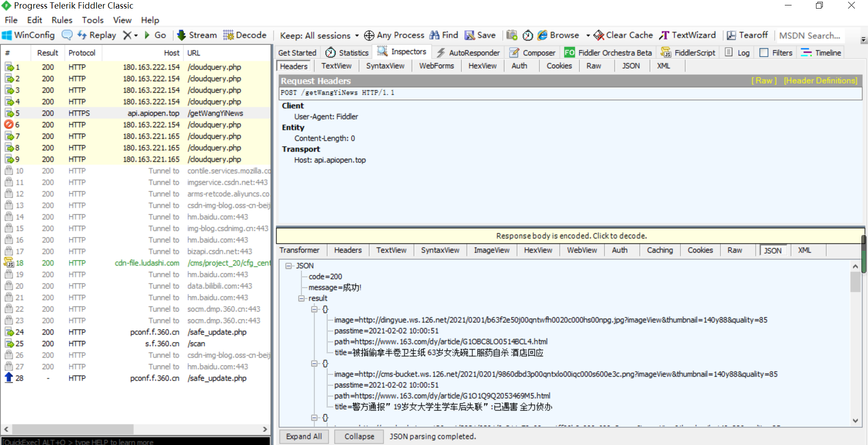Click the upload arrow icon on session 28
868x445 pixels.
coord(9,378)
